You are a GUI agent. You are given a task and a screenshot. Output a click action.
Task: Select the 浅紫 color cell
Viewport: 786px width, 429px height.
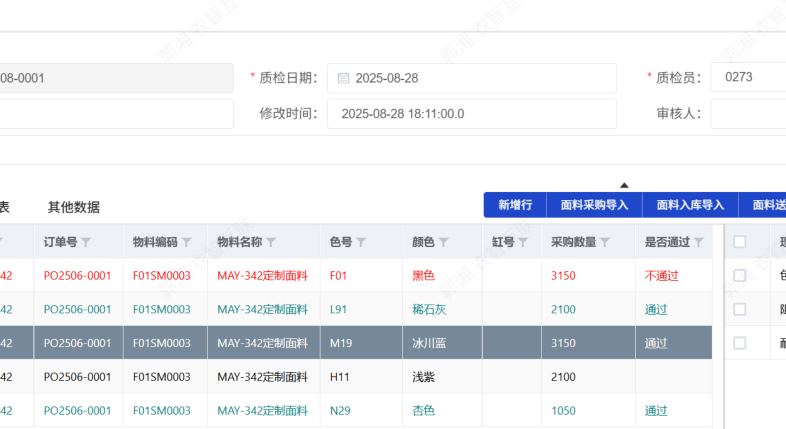coord(442,377)
